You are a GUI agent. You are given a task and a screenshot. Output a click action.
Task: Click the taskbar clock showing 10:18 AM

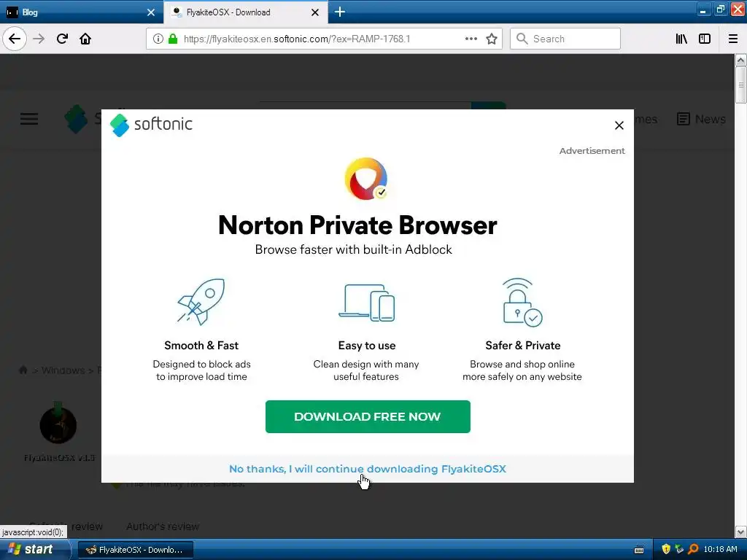tap(720, 549)
